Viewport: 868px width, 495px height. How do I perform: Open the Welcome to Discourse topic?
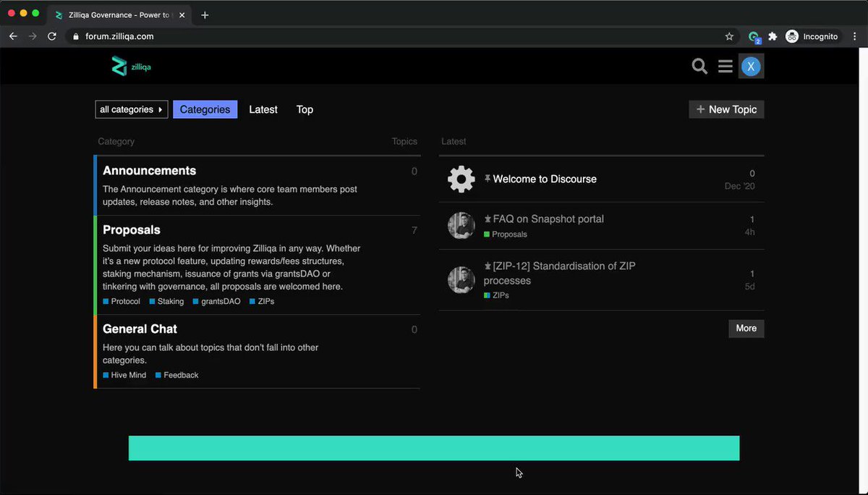tap(545, 179)
